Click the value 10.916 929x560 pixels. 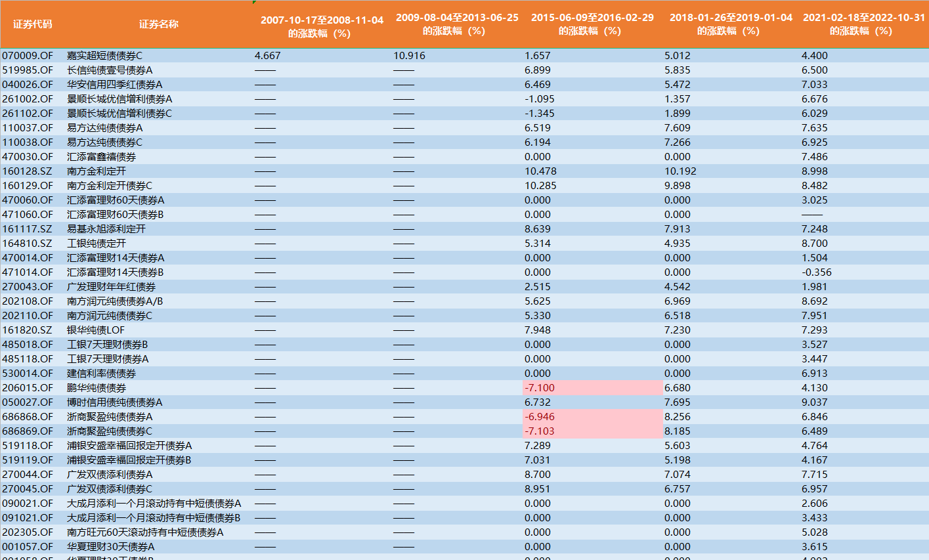point(409,56)
